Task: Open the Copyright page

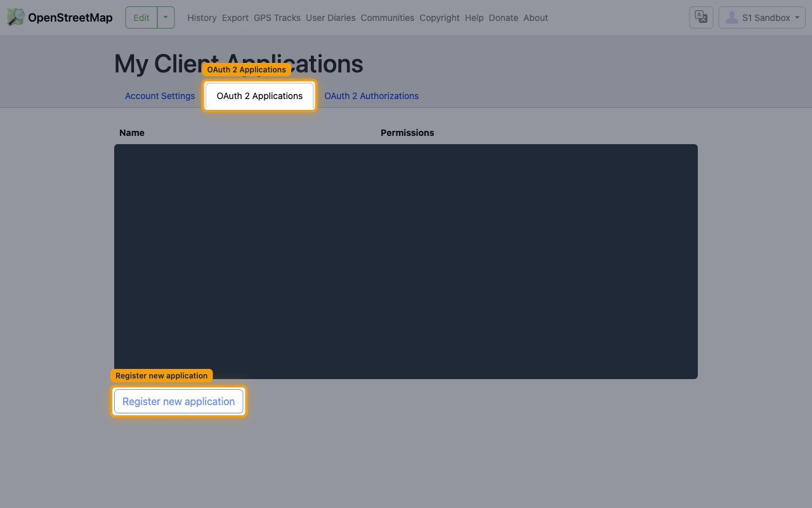Action: pos(440,18)
